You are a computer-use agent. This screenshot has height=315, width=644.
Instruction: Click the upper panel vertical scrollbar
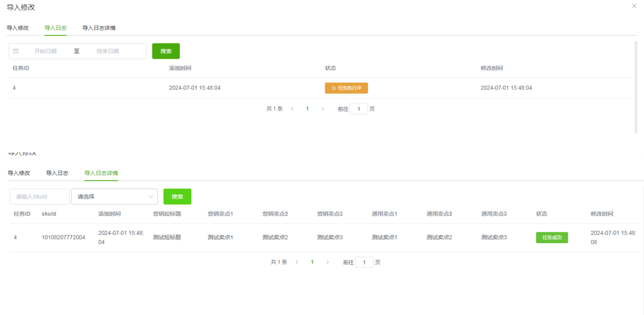(636, 87)
